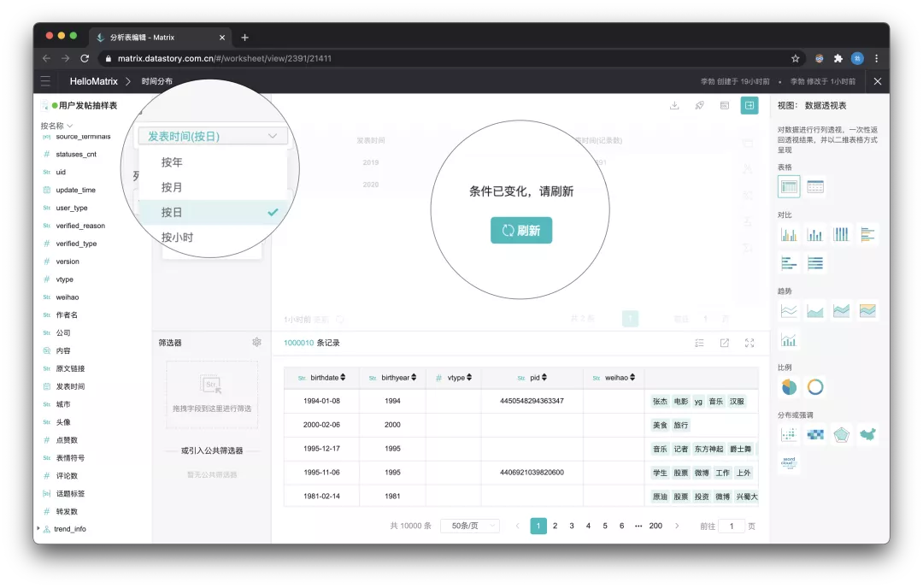Open the hamburger menu next to HelloMatrix

tap(45, 81)
